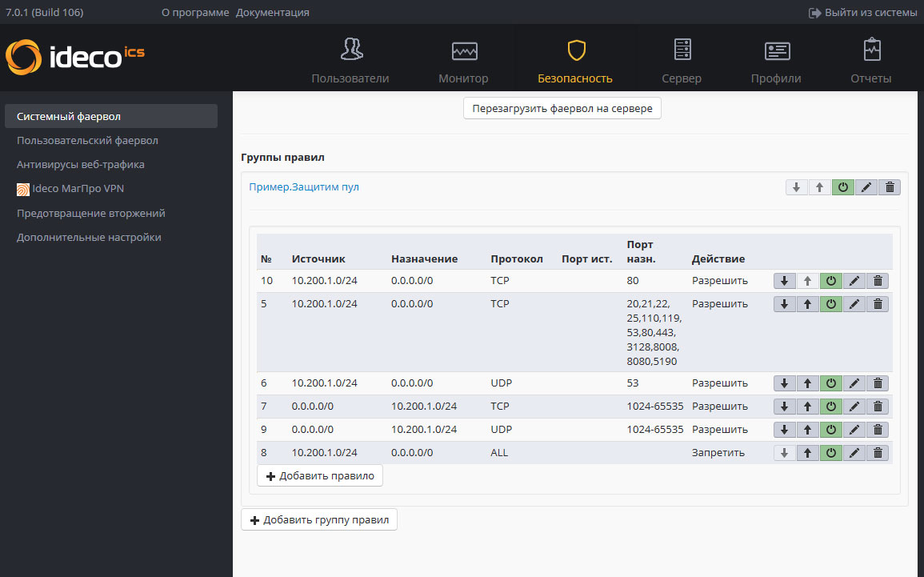Click Выйти из системы link
This screenshot has width=924, height=577.
[x=862, y=12]
